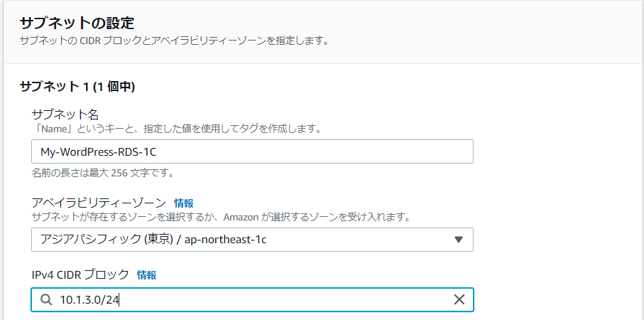
Task: Open 情報 link beside IPv4 CIDR ブロック
Action: (147, 274)
